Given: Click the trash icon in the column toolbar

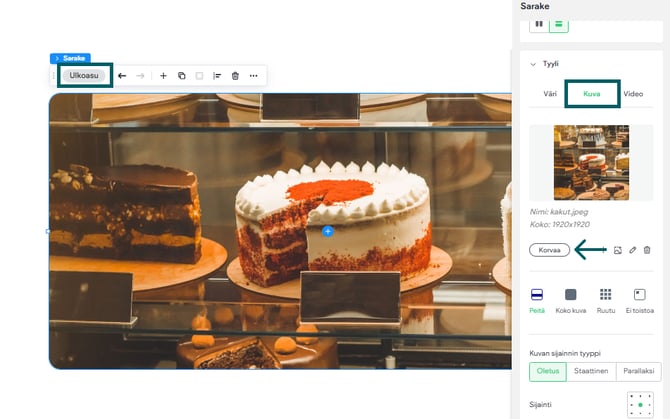Looking at the screenshot, I should pyautogui.click(x=235, y=76).
